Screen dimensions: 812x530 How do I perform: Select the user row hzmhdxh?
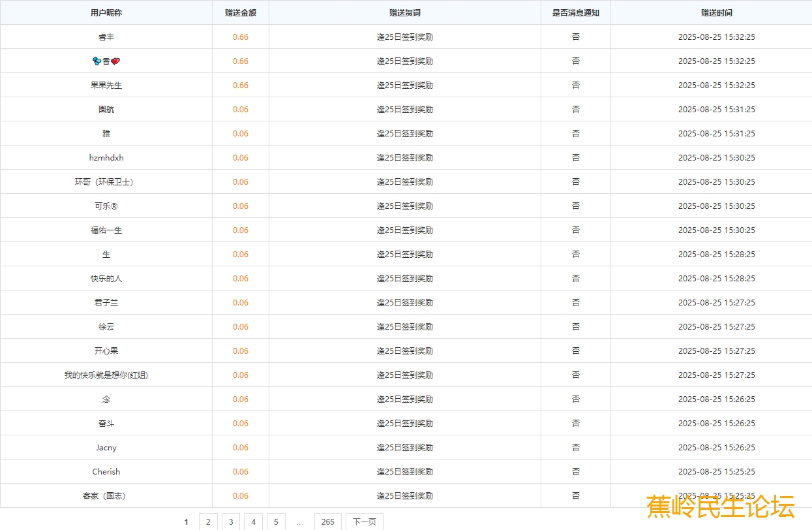(x=106, y=158)
